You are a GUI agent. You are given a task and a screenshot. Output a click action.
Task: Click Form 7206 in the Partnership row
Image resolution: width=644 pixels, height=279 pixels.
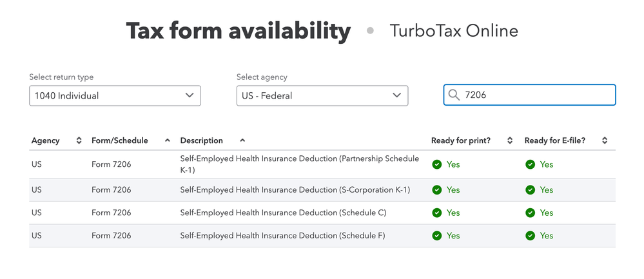pyautogui.click(x=112, y=164)
